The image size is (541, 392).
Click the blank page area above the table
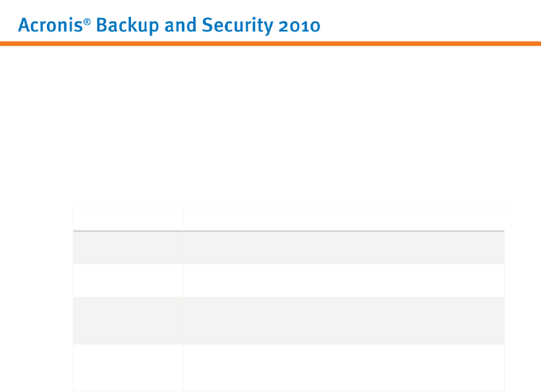271,129
